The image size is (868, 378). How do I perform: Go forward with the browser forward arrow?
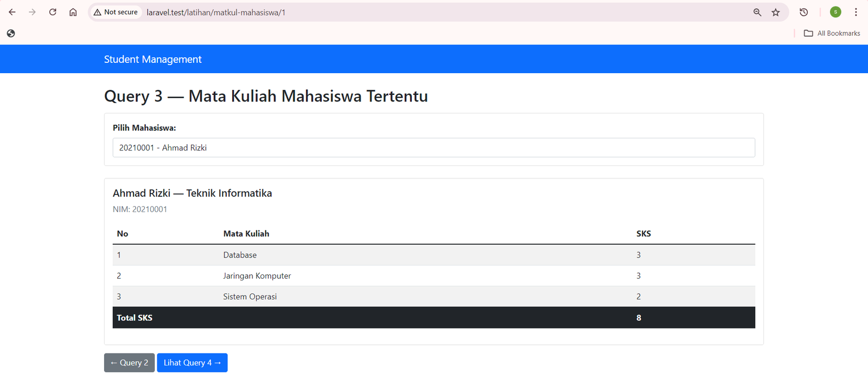pyautogui.click(x=33, y=12)
